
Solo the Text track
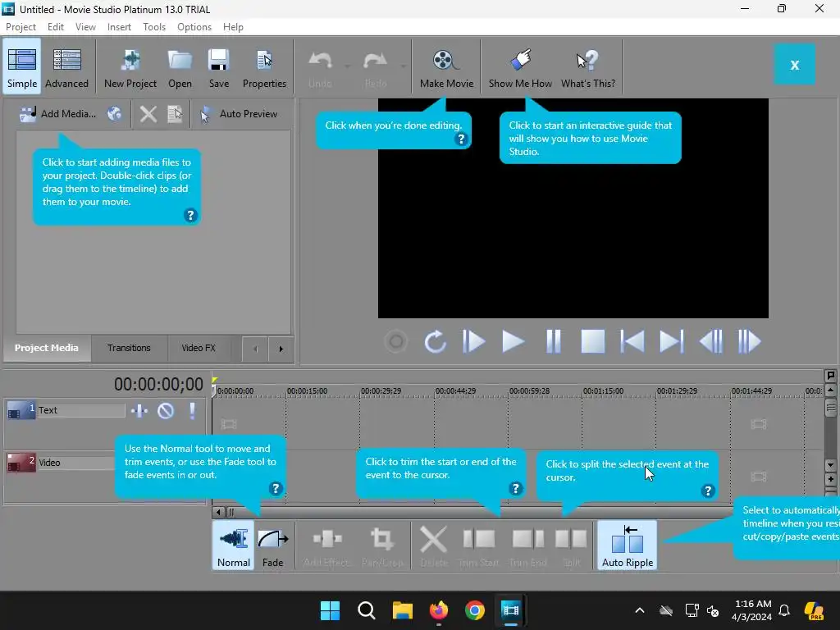click(x=192, y=411)
